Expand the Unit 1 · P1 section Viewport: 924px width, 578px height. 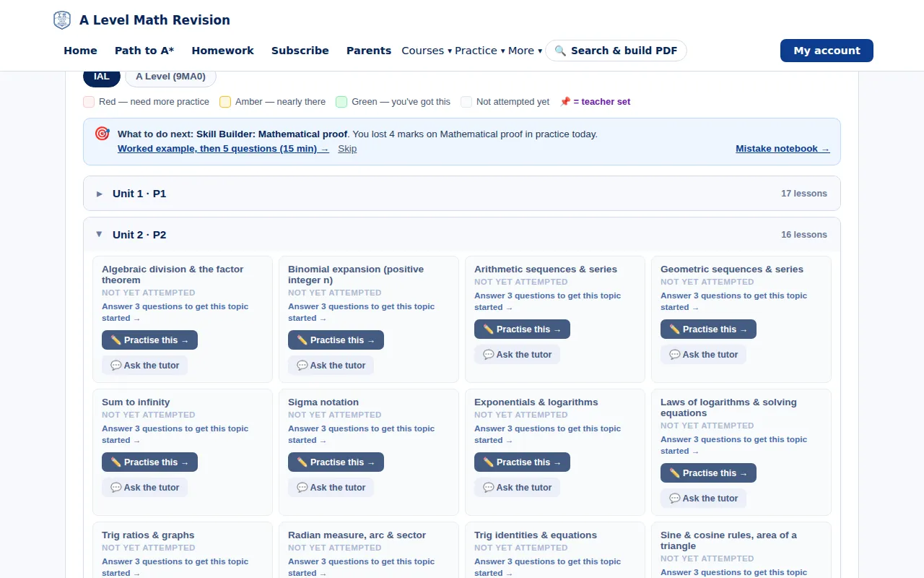[462, 194]
